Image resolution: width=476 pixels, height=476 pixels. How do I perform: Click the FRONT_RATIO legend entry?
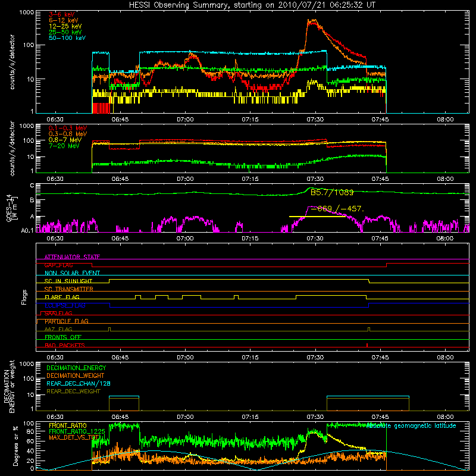[68, 425]
